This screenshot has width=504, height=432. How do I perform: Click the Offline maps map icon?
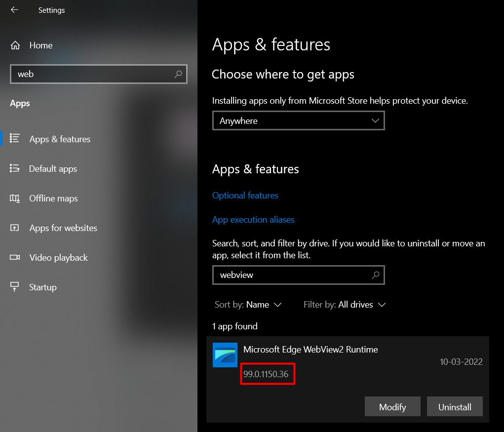14,198
